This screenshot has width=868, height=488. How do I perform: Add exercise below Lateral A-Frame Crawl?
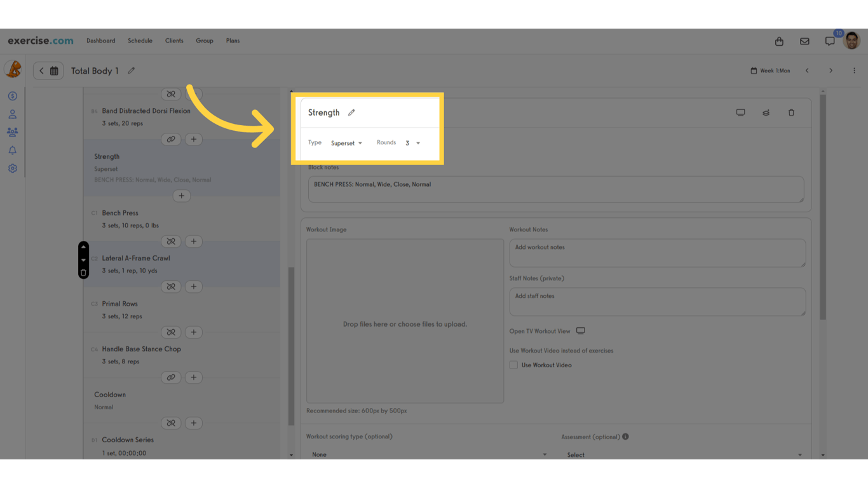click(x=194, y=287)
